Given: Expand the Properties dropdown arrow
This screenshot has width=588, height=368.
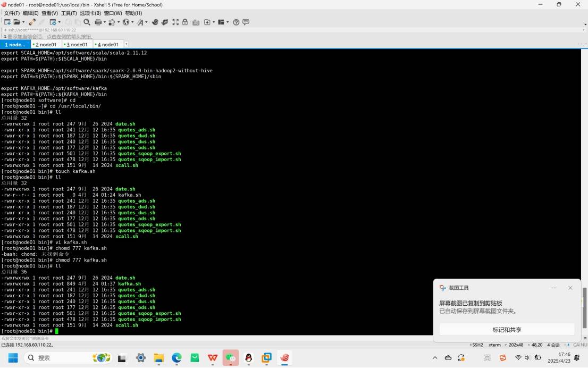Looking at the screenshot, I should (x=59, y=22).
